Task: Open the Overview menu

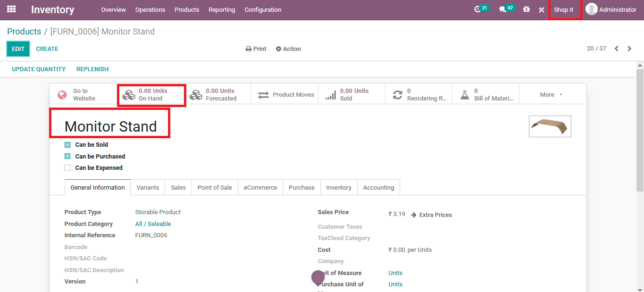Action: click(114, 10)
